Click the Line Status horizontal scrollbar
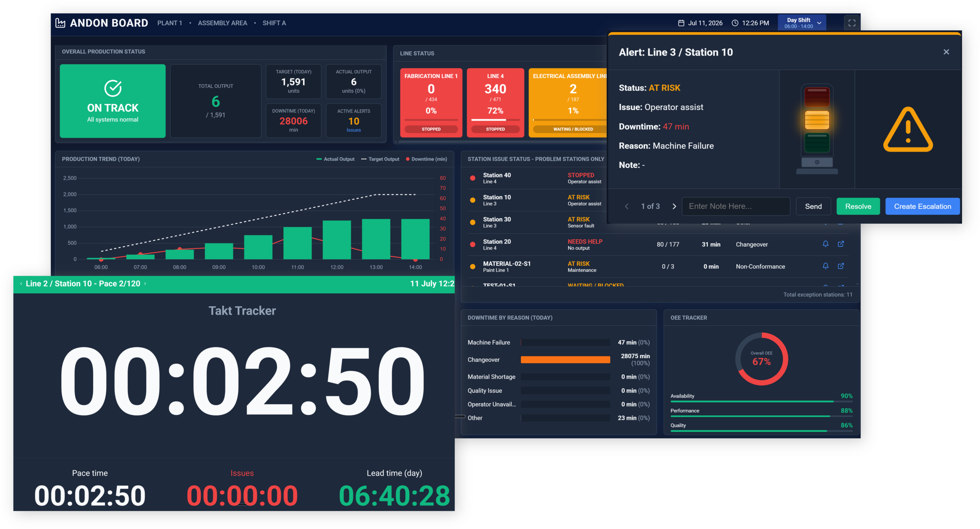 click(501, 142)
